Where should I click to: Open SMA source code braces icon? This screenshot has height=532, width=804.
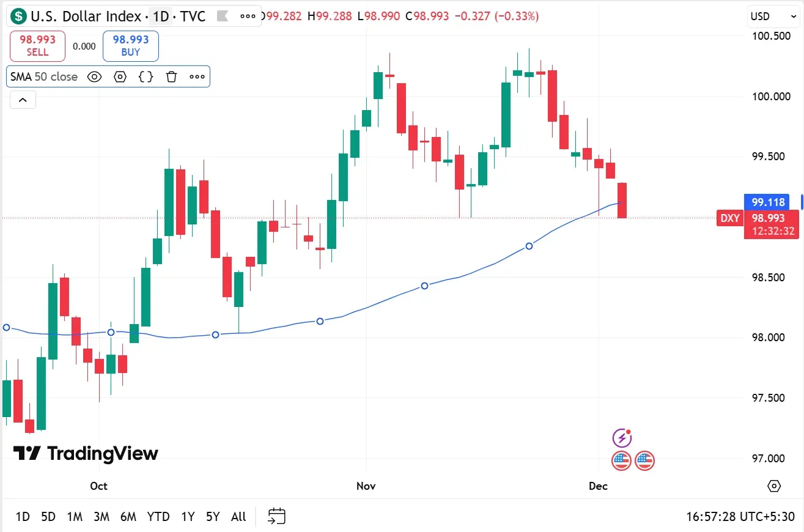click(x=146, y=76)
